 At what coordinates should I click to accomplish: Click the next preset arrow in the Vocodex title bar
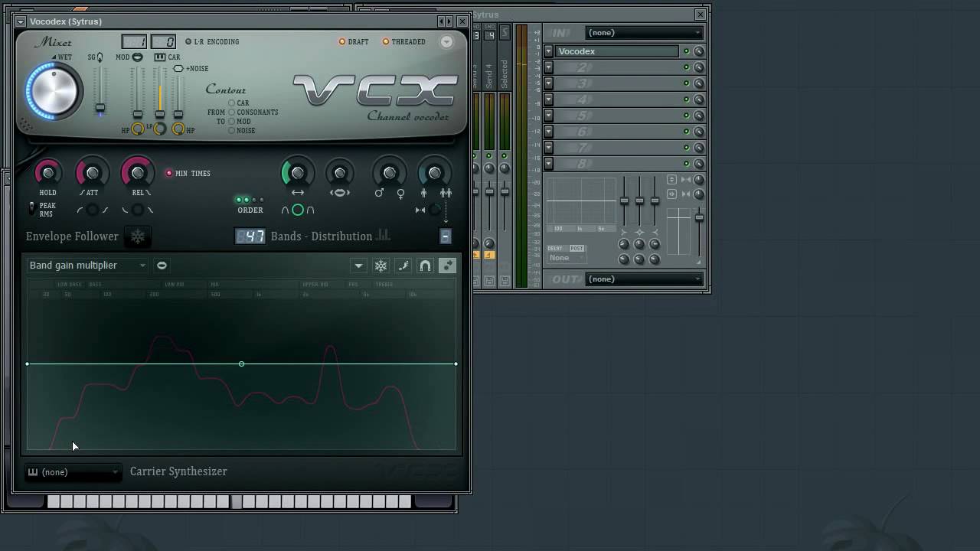pyautogui.click(x=449, y=21)
